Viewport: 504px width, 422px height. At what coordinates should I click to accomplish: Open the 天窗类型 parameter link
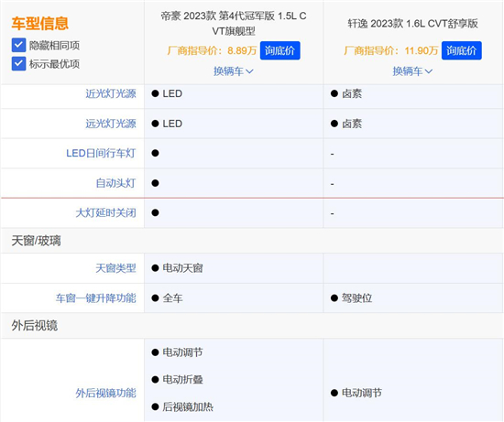click(x=116, y=268)
